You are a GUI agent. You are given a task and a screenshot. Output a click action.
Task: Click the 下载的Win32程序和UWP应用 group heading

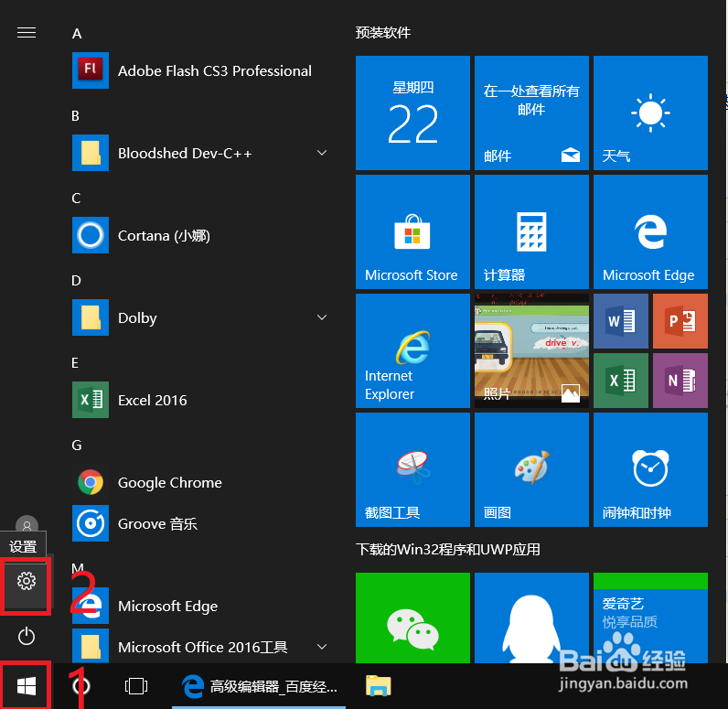[447, 550]
